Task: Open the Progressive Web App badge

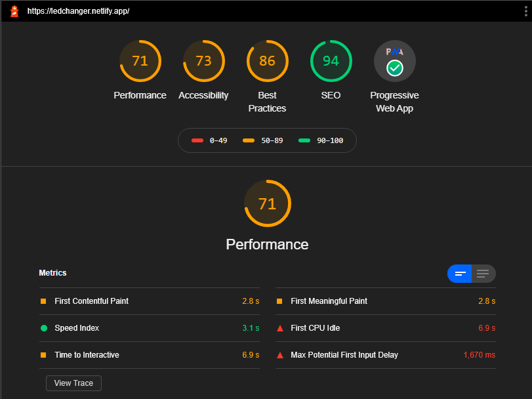Action: [x=395, y=61]
